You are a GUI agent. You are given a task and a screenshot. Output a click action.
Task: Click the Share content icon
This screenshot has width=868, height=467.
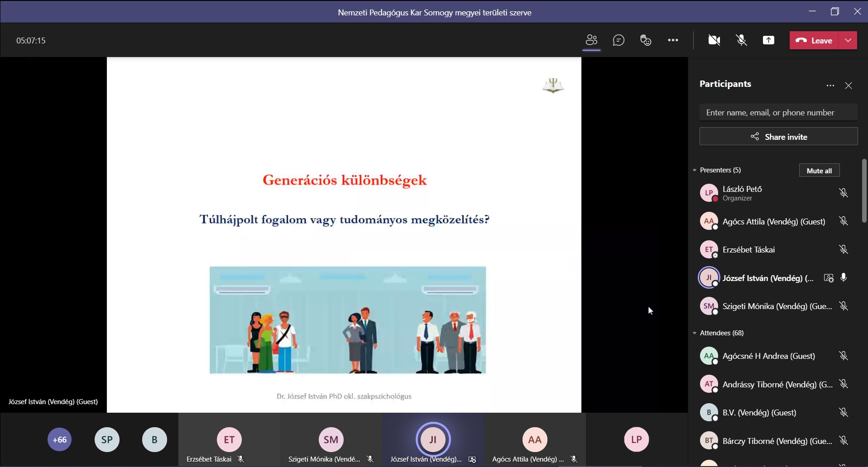768,40
